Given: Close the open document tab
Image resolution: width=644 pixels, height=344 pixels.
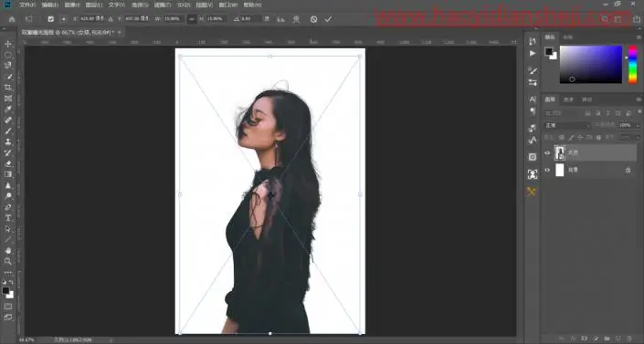Looking at the screenshot, I should coord(120,32).
